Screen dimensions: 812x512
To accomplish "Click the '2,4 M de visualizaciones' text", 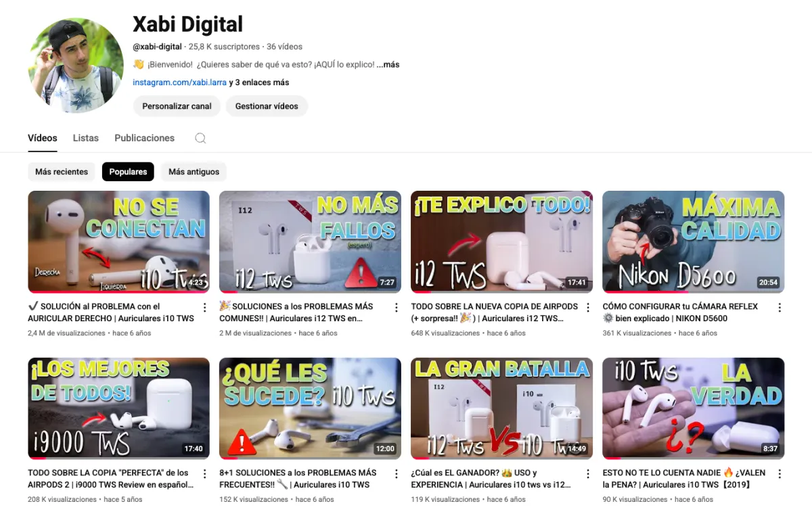I will click(x=66, y=333).
